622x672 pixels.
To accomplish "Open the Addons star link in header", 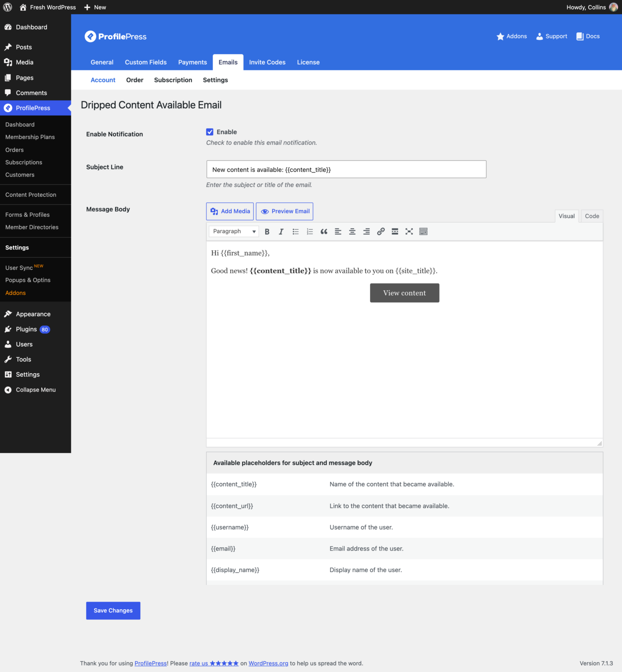I will 512,36.
